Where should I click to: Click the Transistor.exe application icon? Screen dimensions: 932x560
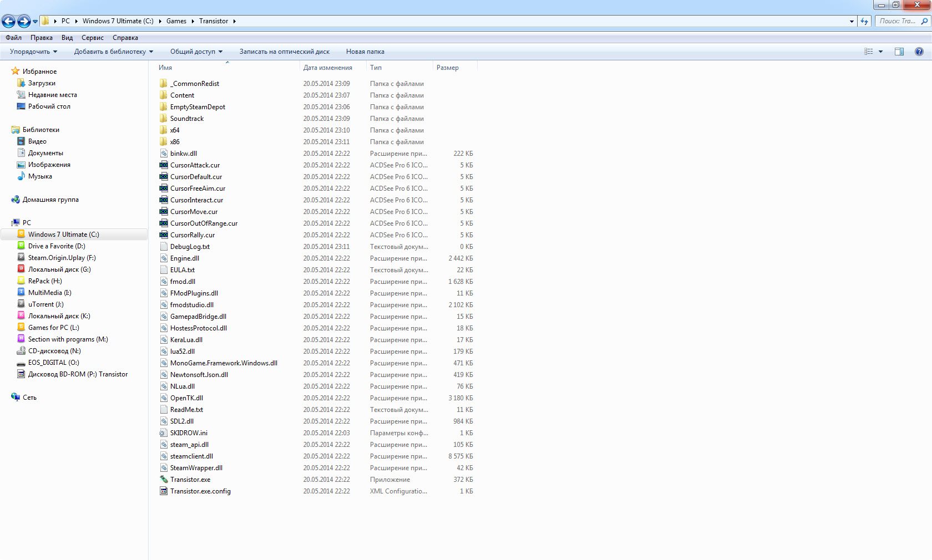pos(164,480)
